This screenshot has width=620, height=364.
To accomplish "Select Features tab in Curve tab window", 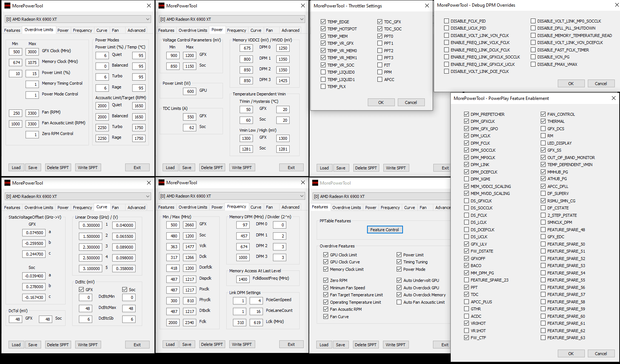I will (12, 208).
